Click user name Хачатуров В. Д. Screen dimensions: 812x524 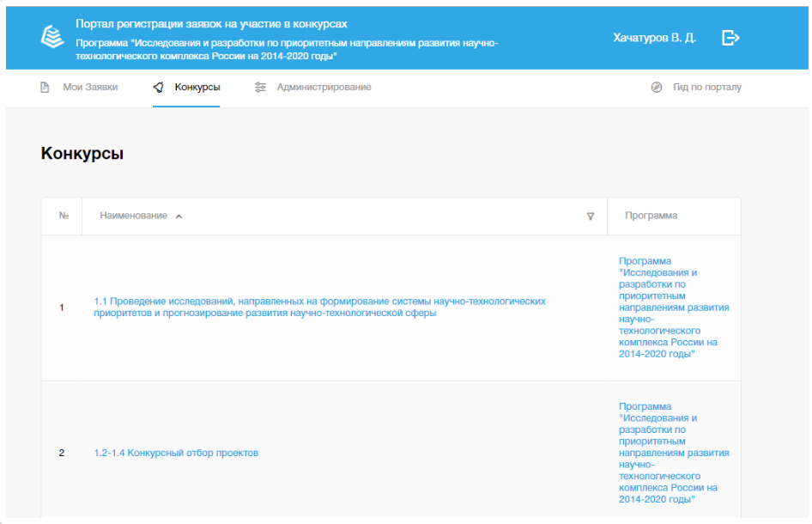coord(655,37)
